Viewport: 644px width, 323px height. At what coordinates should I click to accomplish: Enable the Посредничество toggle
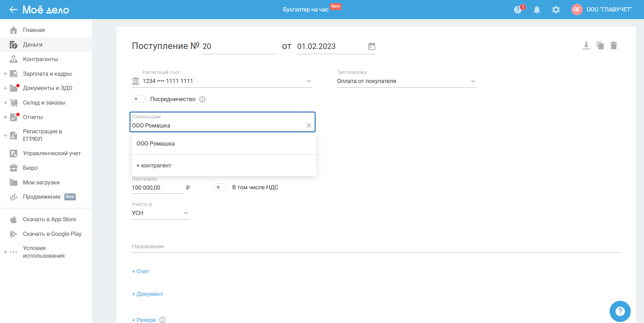(138, 99)
